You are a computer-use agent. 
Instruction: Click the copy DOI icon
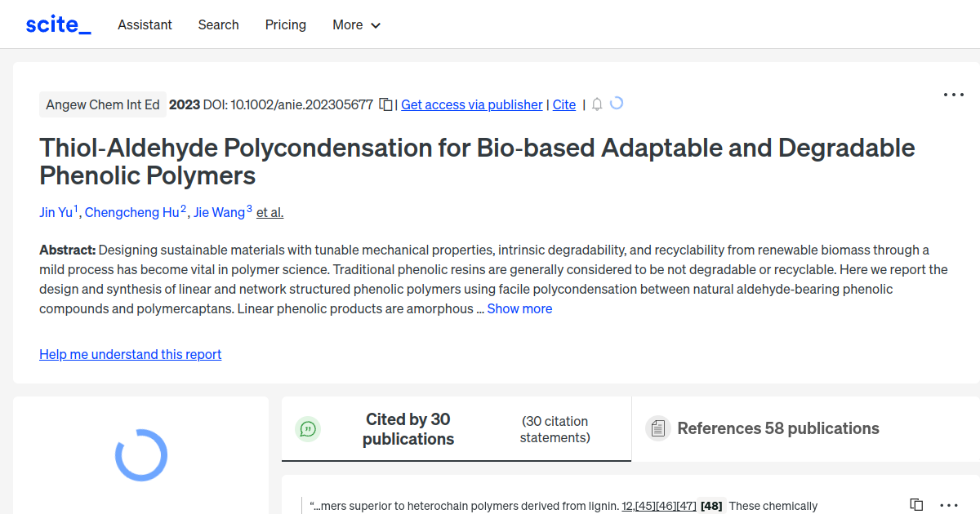[x=385, y=104]
